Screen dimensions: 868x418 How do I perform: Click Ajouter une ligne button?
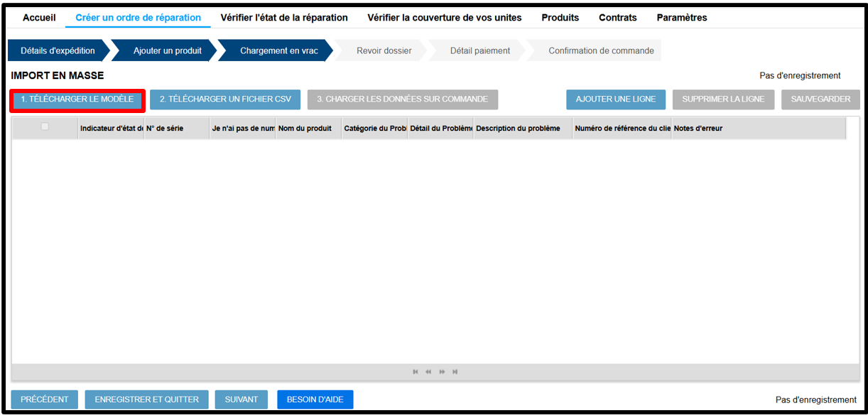[616, 100]
